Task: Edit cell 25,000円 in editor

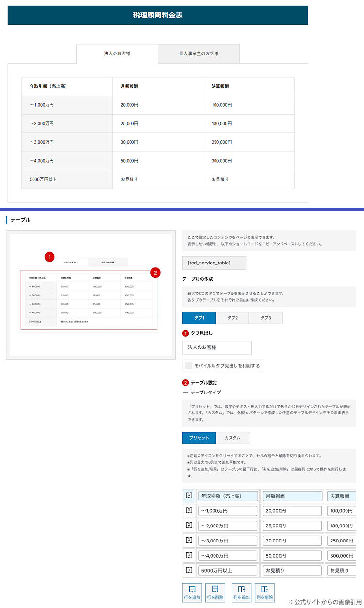Action: coord(292,526)
